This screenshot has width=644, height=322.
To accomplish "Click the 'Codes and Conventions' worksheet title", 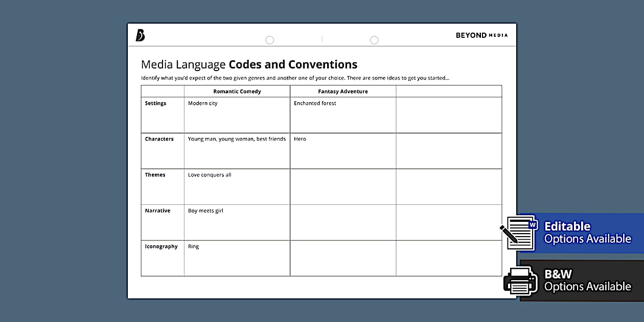I will pyautogui.click(x=293, y=64).
